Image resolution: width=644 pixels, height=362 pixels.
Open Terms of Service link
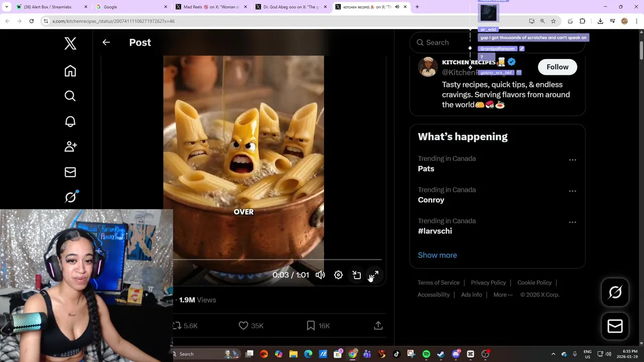pyautogui.click(x=438, y=283)
